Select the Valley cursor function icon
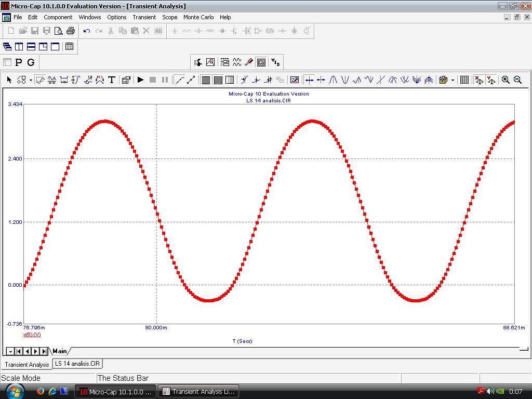Viewport: 532px width, 399px height. click(345, 79)
